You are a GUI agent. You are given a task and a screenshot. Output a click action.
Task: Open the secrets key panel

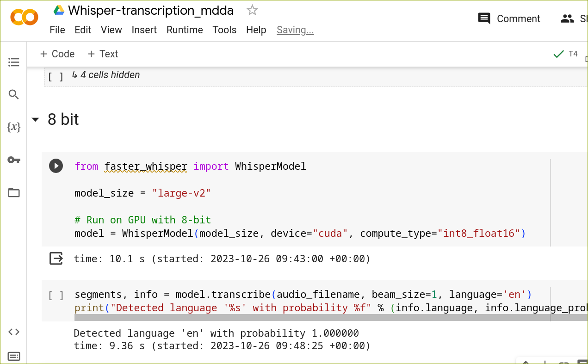tap(14, 160)
